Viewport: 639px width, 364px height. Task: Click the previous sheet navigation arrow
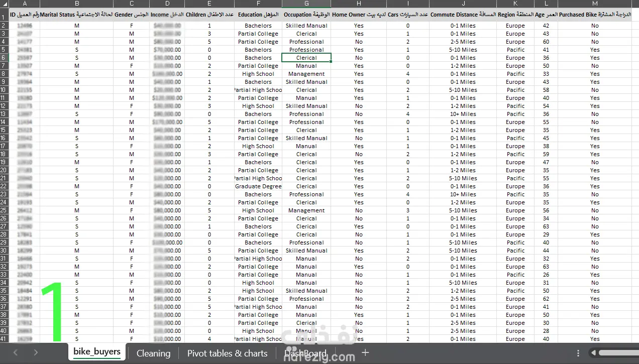tap(16, 353)
